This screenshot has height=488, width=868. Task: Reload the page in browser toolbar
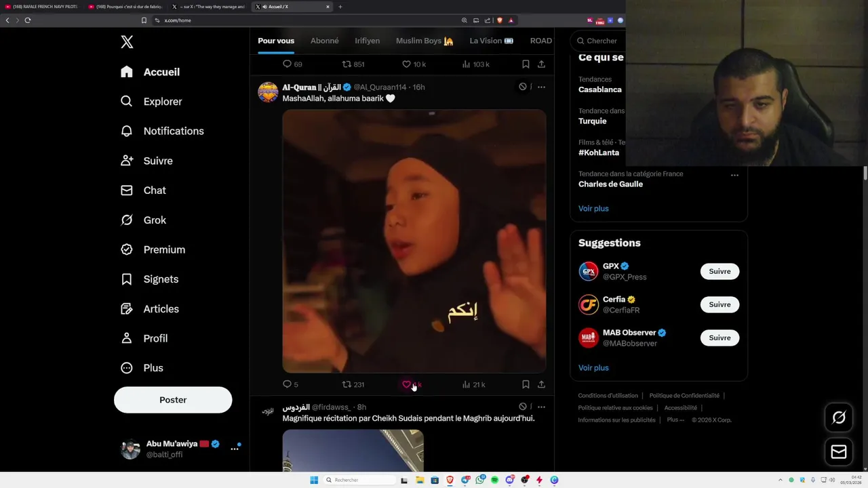pyautogui.click(x=28, y=20)
